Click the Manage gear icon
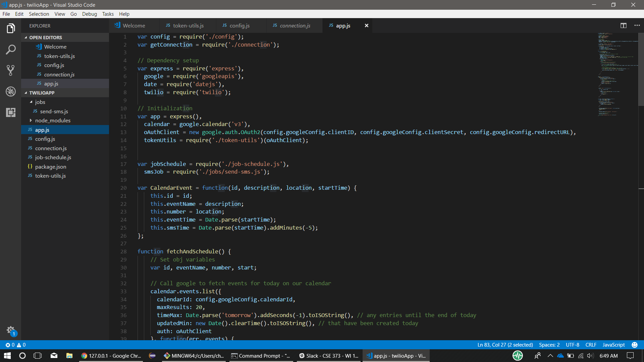This screenshot has height=362, width=644. (x=11, y=330)
